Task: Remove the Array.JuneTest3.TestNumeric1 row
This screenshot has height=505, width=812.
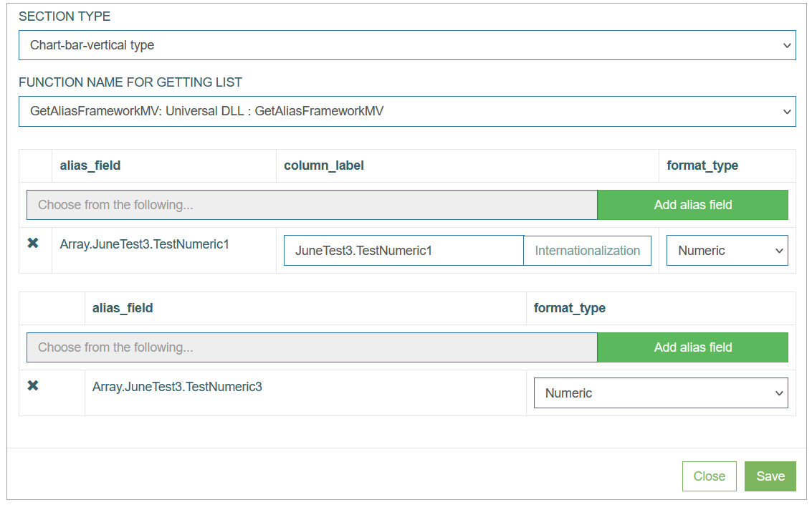Action: point(33,243)
